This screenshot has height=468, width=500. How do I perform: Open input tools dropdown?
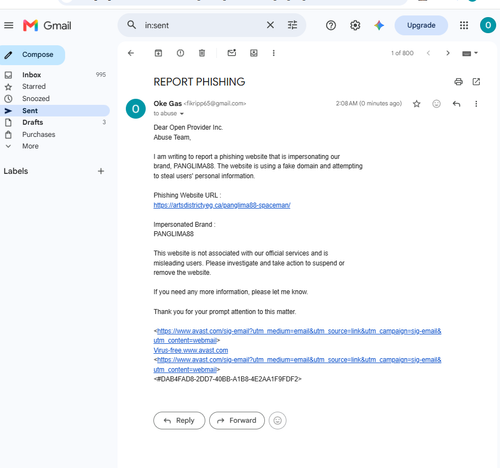(470, 53)
